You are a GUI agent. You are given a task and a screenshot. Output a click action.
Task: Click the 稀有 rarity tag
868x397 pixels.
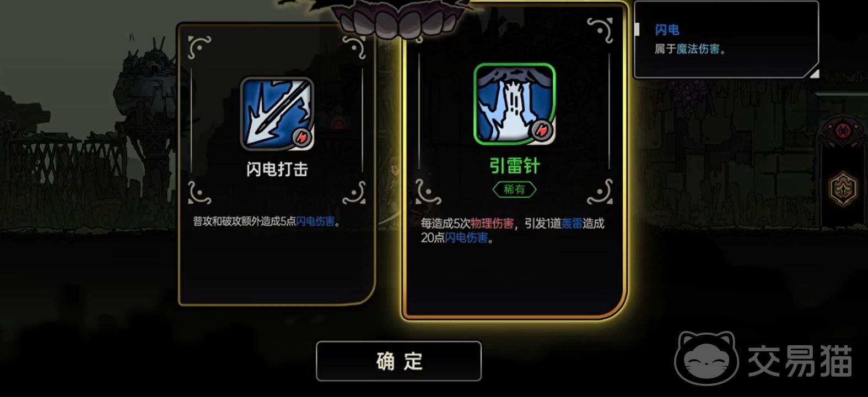(514, 189)
